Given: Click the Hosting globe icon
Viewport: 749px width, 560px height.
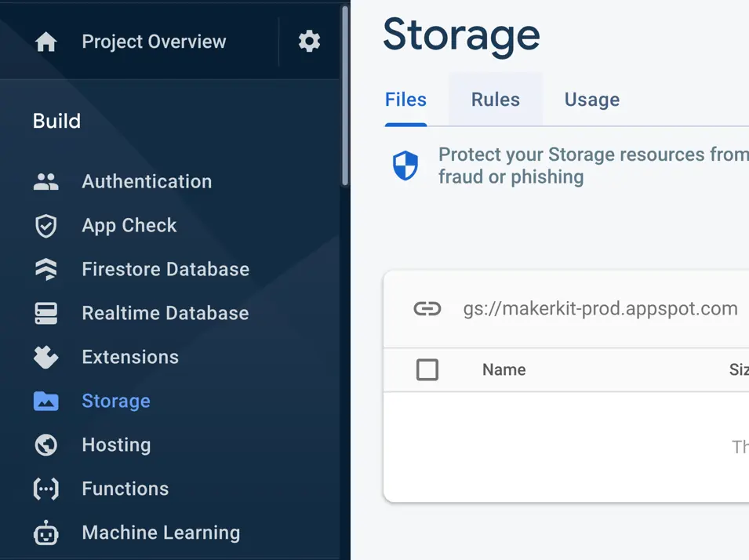Looking at the screenshot, I should tap(46, 445).
